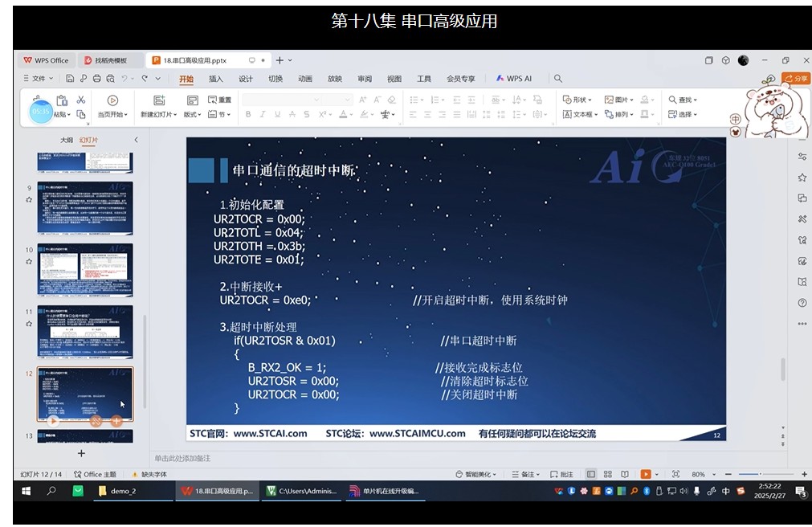Image resolution: width=812 pixels, height=527 pixels.
Task: Switch to reading view icon
Action: [625, 474]
